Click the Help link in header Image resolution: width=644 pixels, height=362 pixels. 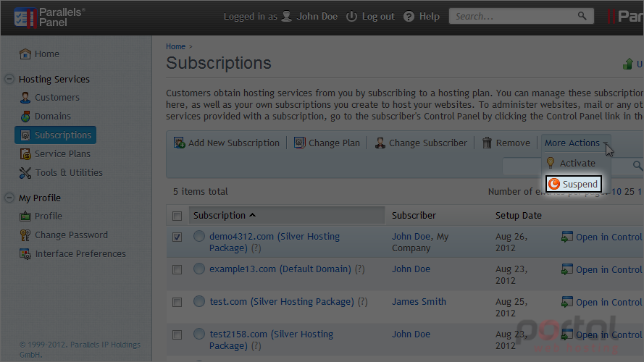coord(429,17)
